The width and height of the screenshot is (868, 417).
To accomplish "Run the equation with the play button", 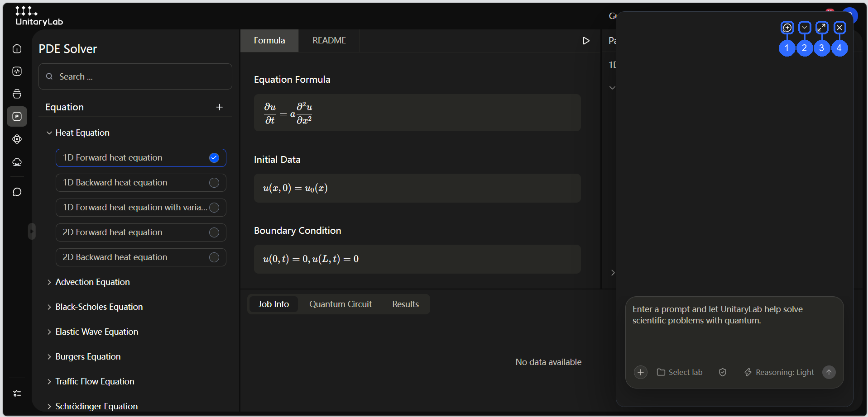I will [586, 41].
